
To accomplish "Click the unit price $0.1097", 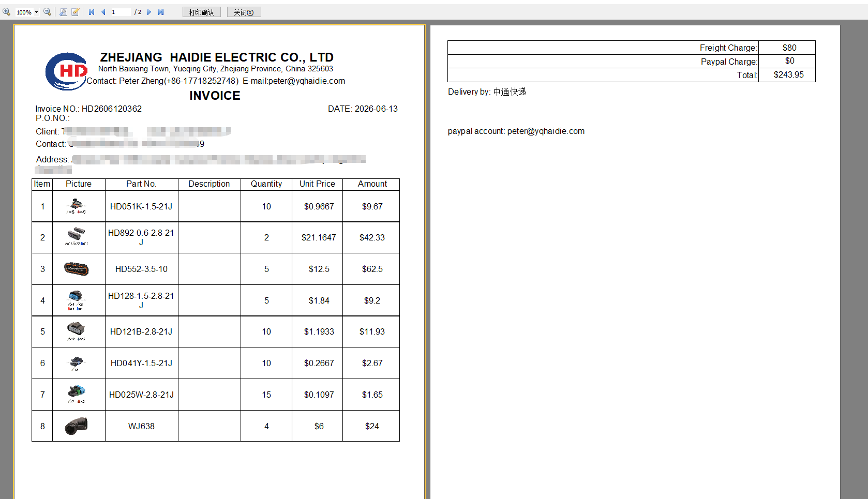I will tap(319, 395).
